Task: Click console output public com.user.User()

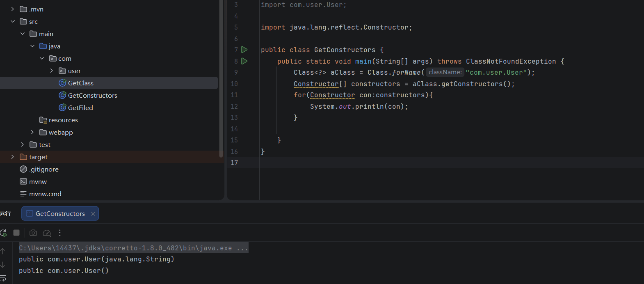Action: click(64, 271)
